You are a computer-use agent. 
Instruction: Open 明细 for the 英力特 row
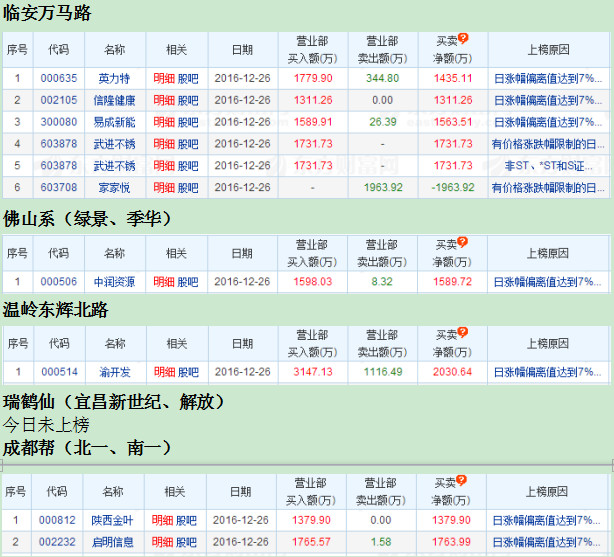[x=164, y=79]
